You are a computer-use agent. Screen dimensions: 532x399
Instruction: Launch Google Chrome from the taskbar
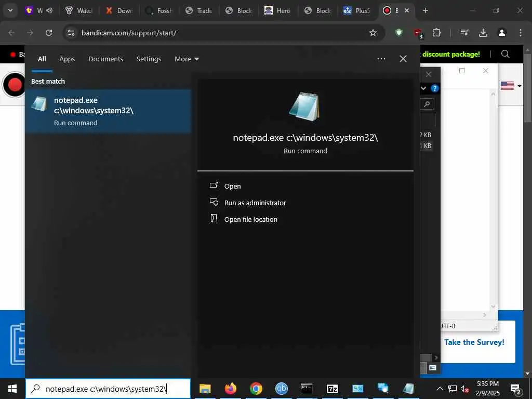coord(256,389)
